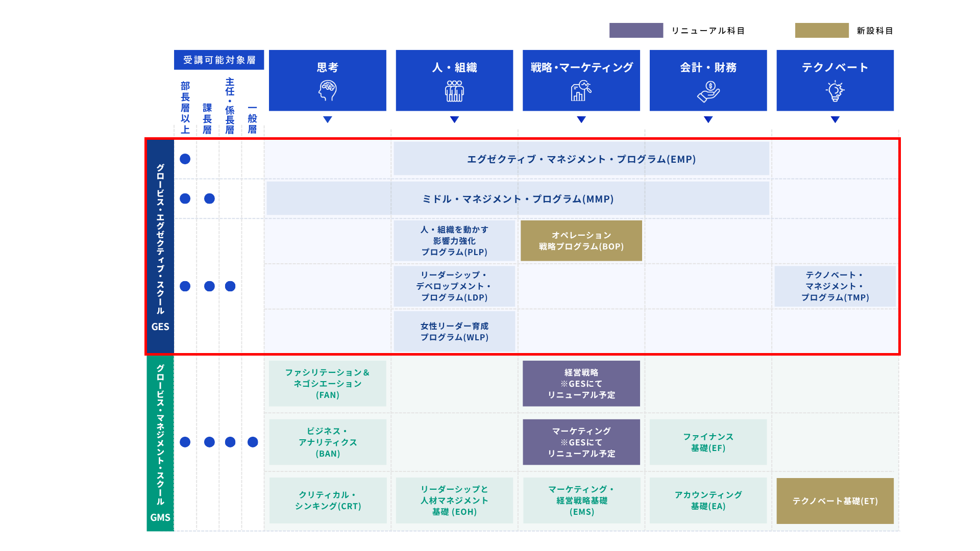Select the テクノベート category header
980x551 pixels.
click(x=835, y=80)
